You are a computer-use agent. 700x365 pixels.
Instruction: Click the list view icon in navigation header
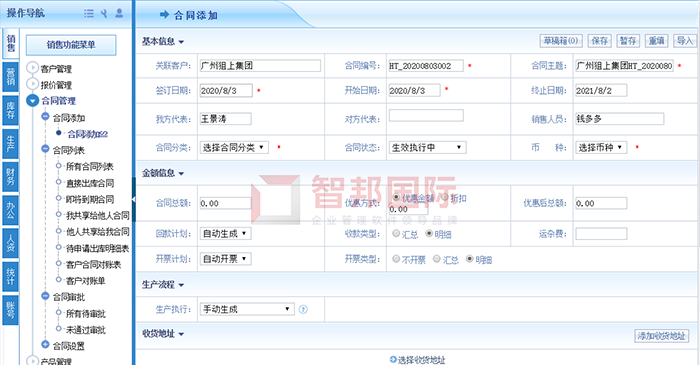[x=89, y=13]
